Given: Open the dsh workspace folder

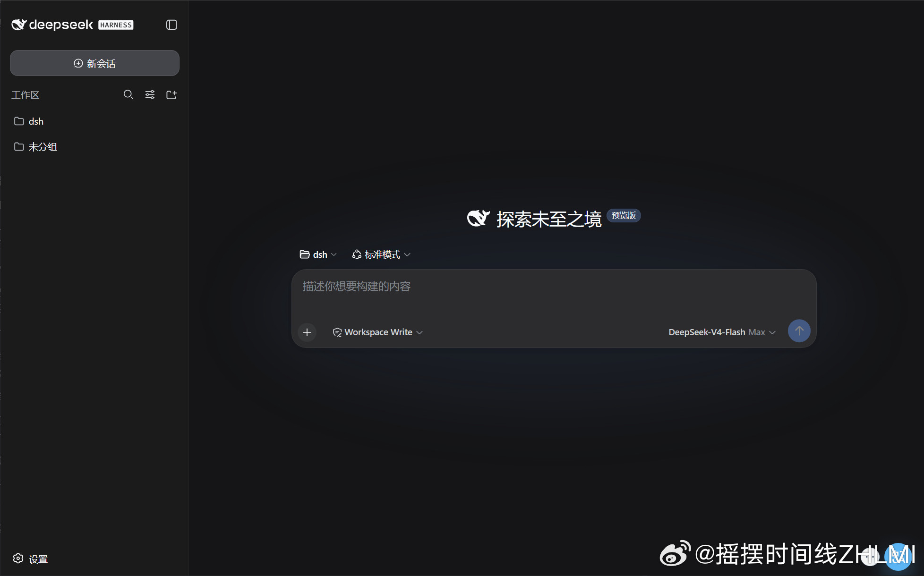Looking at the screenshot, I should point(94,121).
